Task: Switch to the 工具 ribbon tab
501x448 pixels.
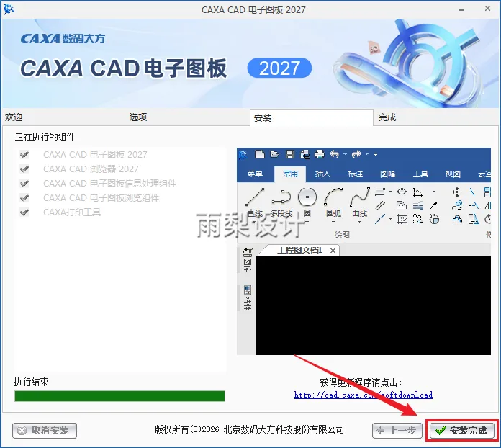Action: pos(420,174)
